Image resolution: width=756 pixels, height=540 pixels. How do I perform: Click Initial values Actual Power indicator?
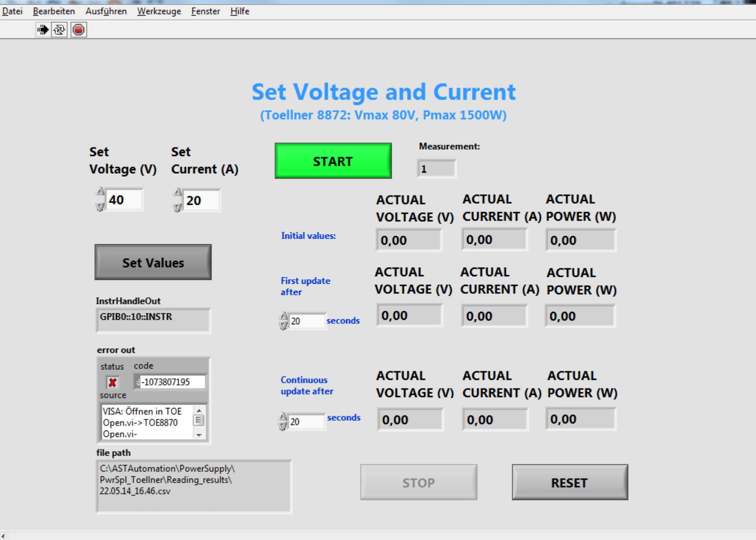tap(580, 240)
